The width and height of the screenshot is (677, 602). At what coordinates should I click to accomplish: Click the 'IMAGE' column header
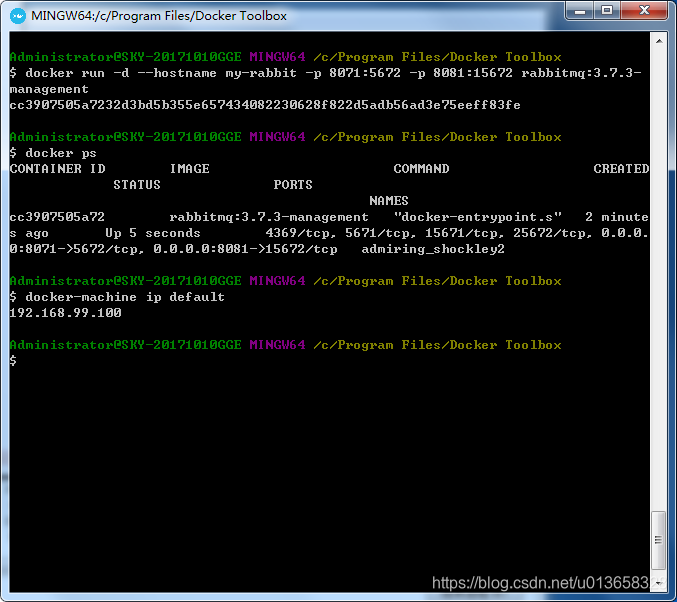[x=190, y=168]
